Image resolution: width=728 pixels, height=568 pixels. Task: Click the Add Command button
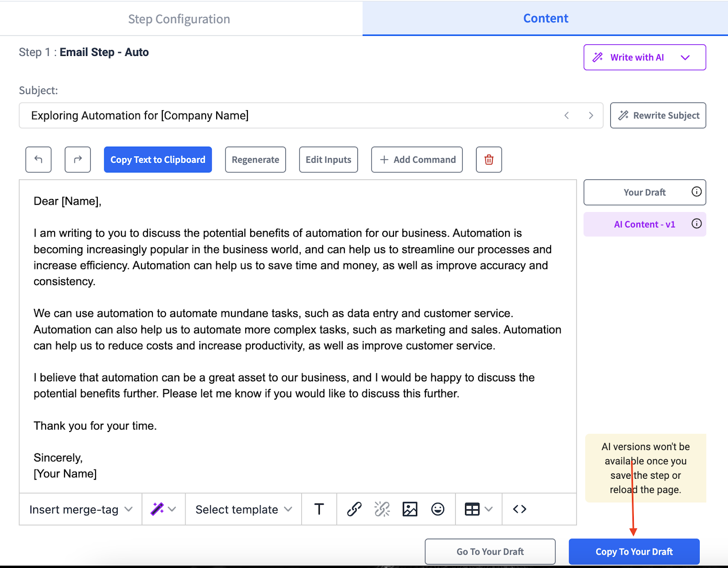417,160
